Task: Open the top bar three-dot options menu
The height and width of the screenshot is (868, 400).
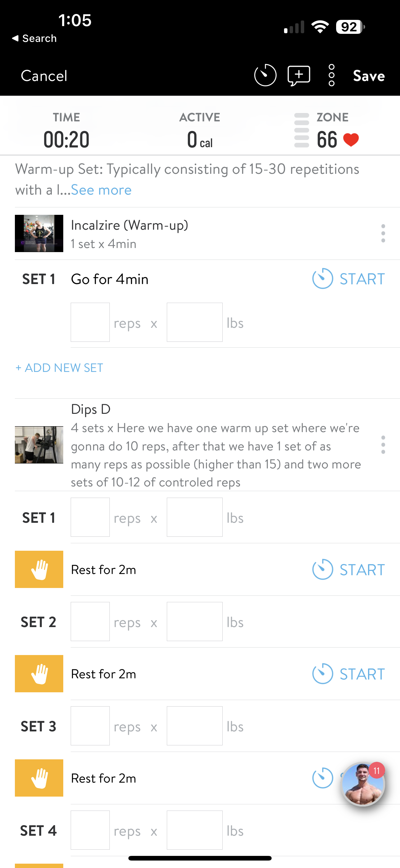Action: tap(331, 75)
